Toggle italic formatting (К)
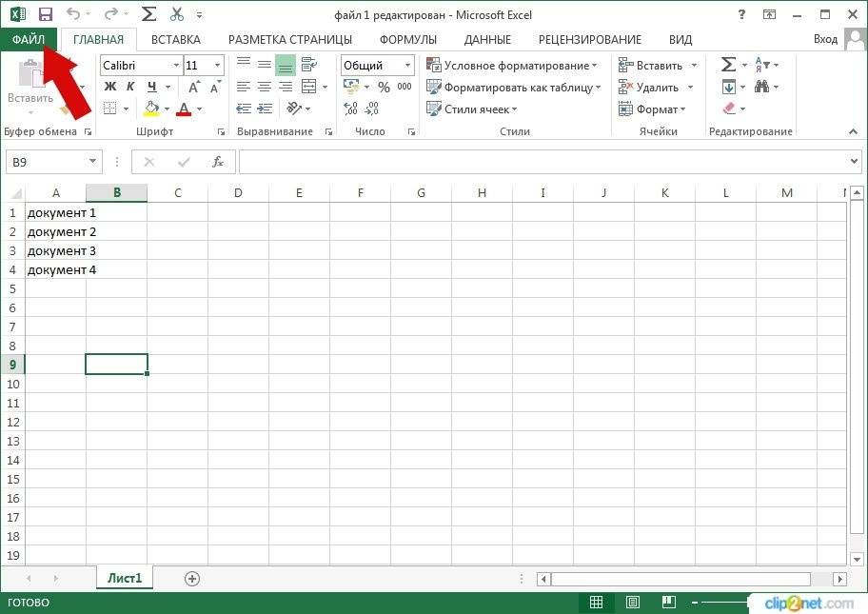 coord(130,87)
